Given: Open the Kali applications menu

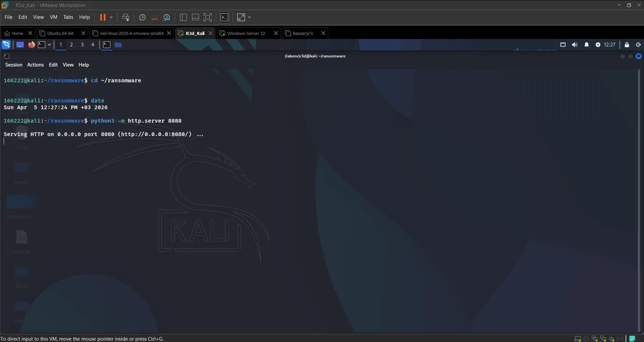Looking at the screenshot, I should (x=6, y=45).
